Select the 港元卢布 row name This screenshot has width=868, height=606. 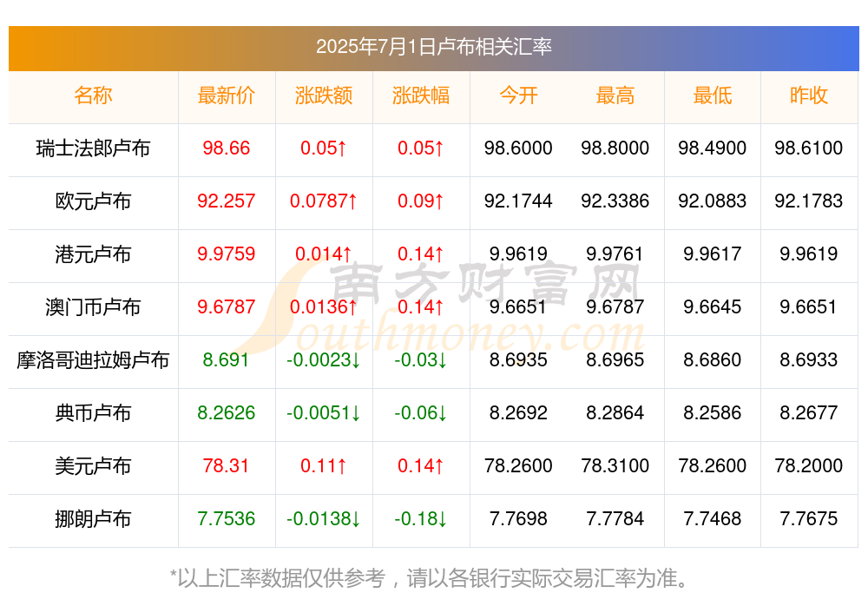pyautogui.click(x=93, y=254)
